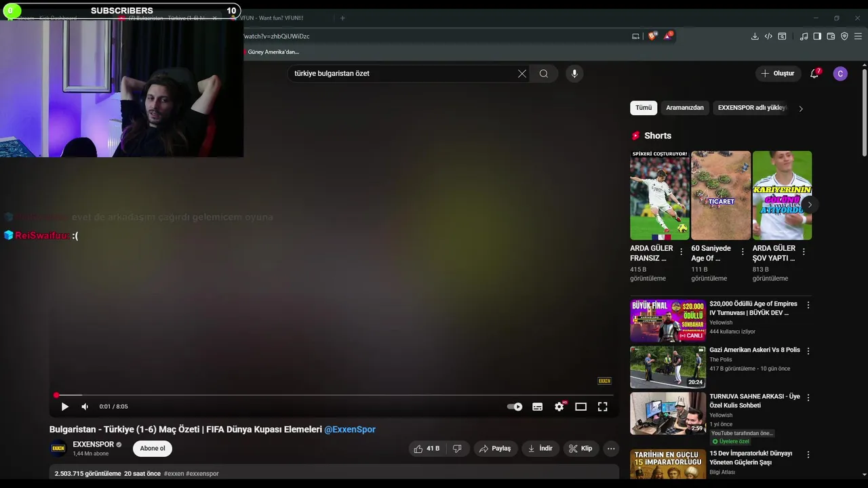The image size is (868, 488).
Task: Open browser downloads icon
Action: pyautogui.click(x=755, y=37)
